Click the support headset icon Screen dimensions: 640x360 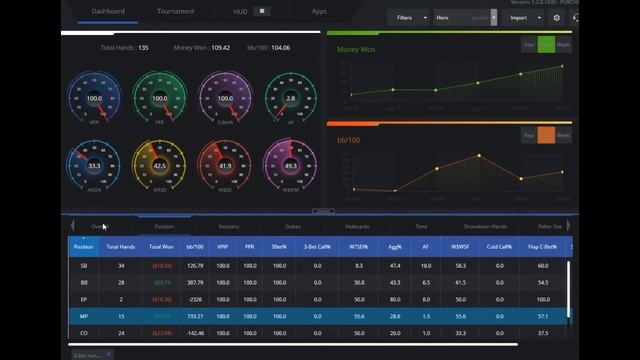(x=576, y=18)
